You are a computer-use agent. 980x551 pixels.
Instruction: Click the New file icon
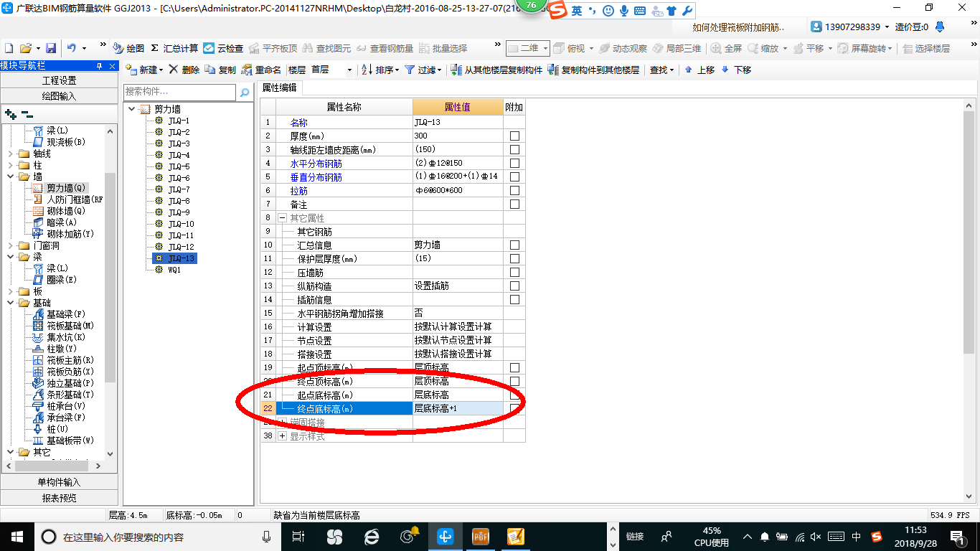(9, 48)
